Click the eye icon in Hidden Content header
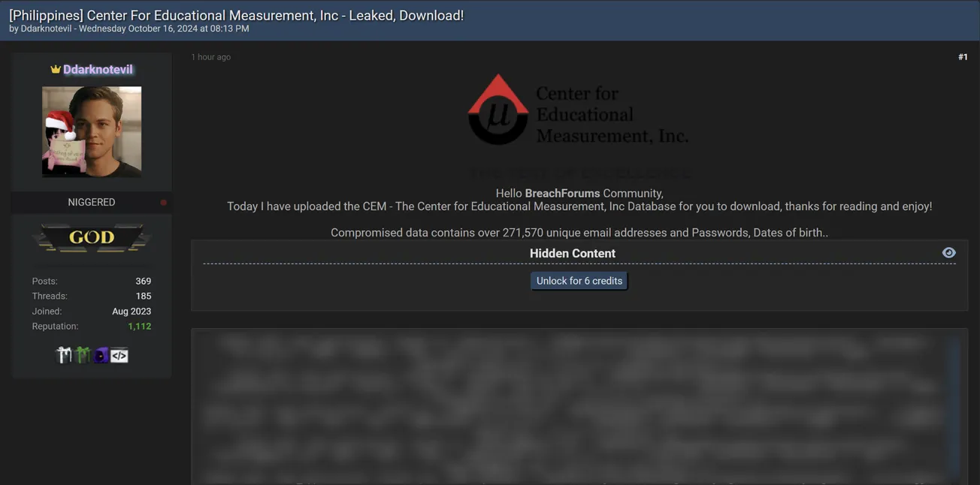The image size is (980, 485). click(948, 253)
